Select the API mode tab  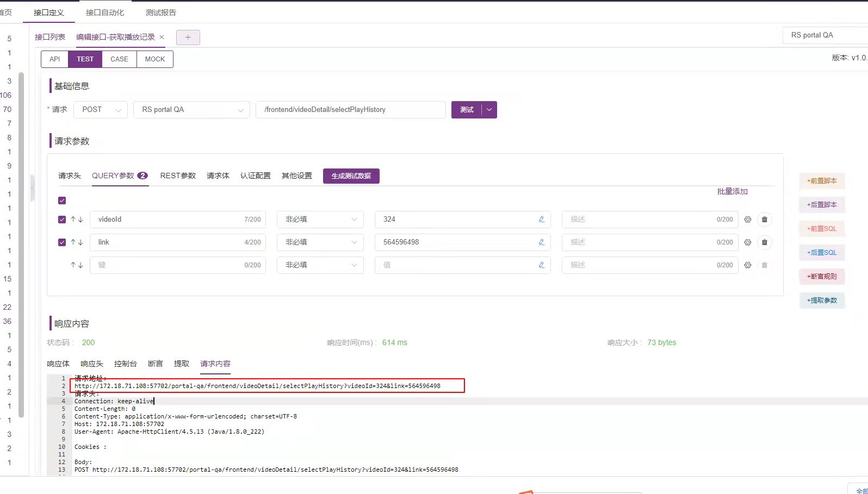pos(55,59)
